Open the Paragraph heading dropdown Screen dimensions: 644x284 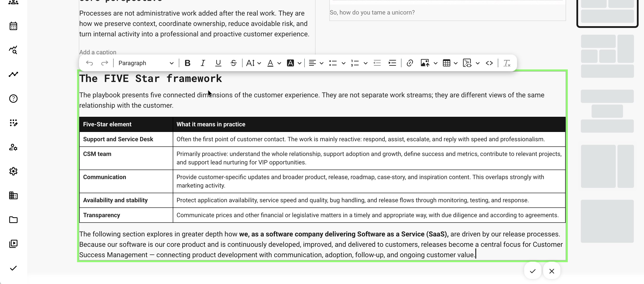click(x=146, y=63)
